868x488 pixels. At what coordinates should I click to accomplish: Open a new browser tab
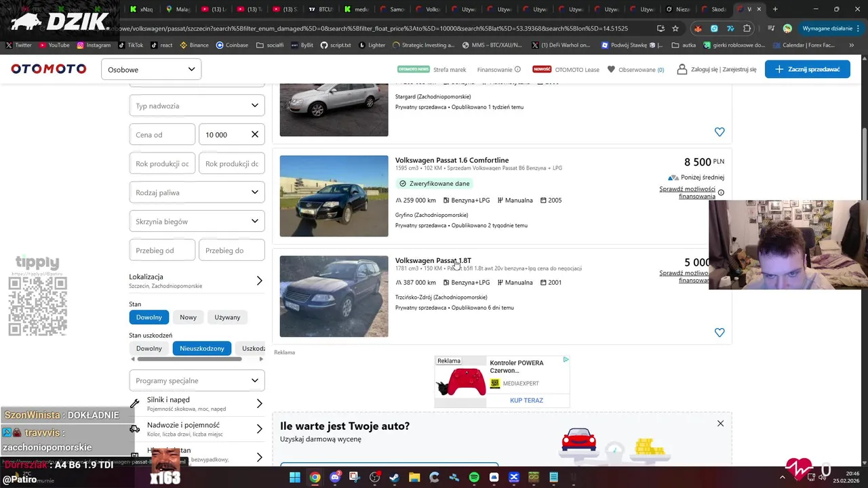click(x=775, y=9)
